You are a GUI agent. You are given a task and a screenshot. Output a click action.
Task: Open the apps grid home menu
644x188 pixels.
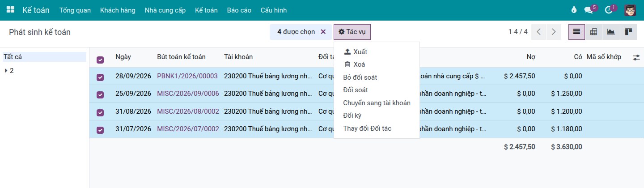tap(10, 10)
